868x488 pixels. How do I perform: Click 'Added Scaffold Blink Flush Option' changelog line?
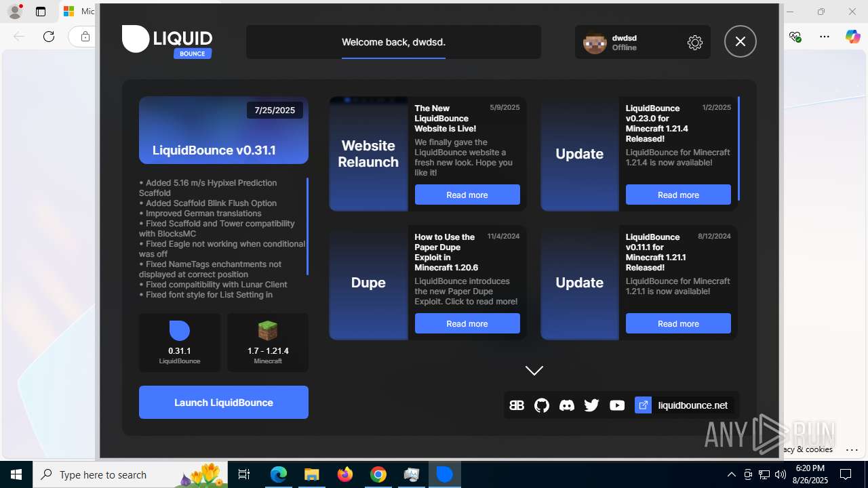(208, 203)
